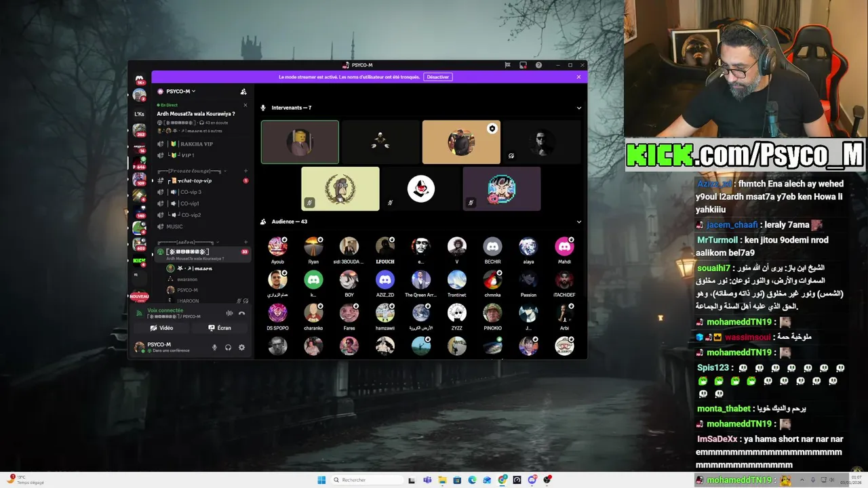
Task: Open the KICK server icon in sidebar
Action: click(x=139, y=260)
